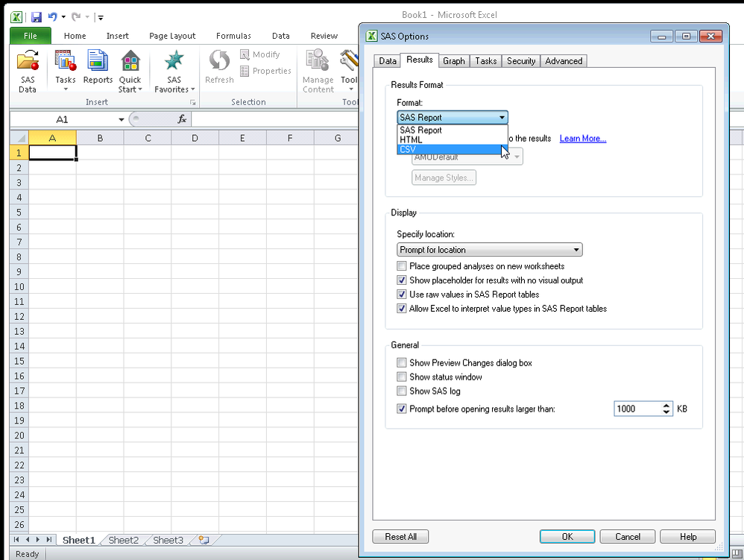Open the Page Layout ribbon tab
The height and width of the screenshot is (560, 744).
click(x=172, y=36)
